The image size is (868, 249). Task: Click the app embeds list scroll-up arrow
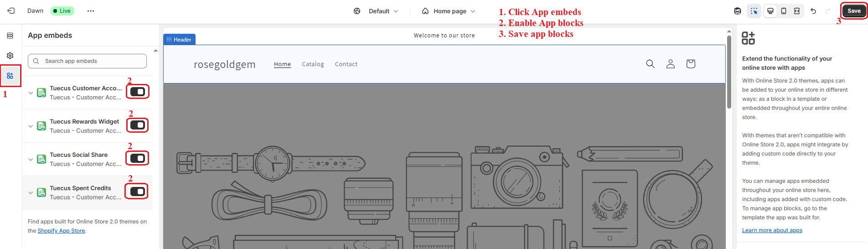pyautogui.click(x=155, y=51)
